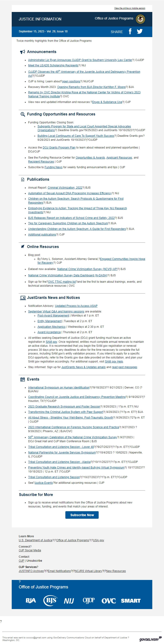Click the OJP contact link
This screenshot has height=644, width=164.
click(x=22, y=561)
